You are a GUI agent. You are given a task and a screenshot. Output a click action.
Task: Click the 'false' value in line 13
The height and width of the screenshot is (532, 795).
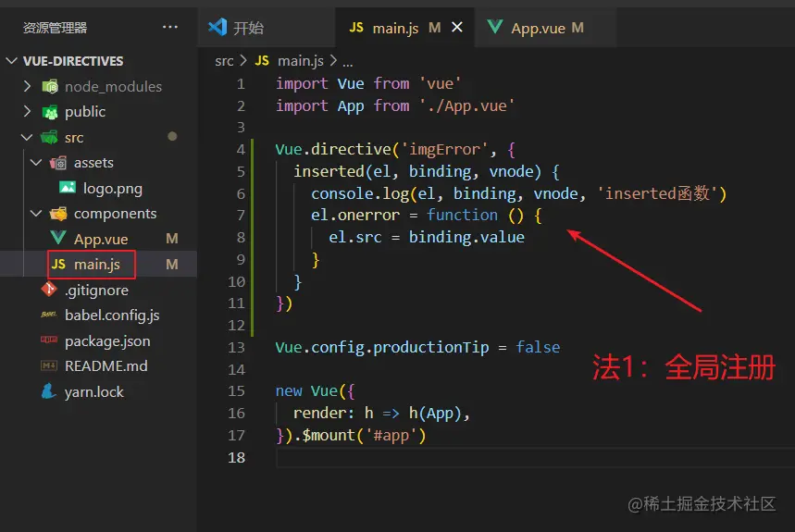tap(538, 348)
